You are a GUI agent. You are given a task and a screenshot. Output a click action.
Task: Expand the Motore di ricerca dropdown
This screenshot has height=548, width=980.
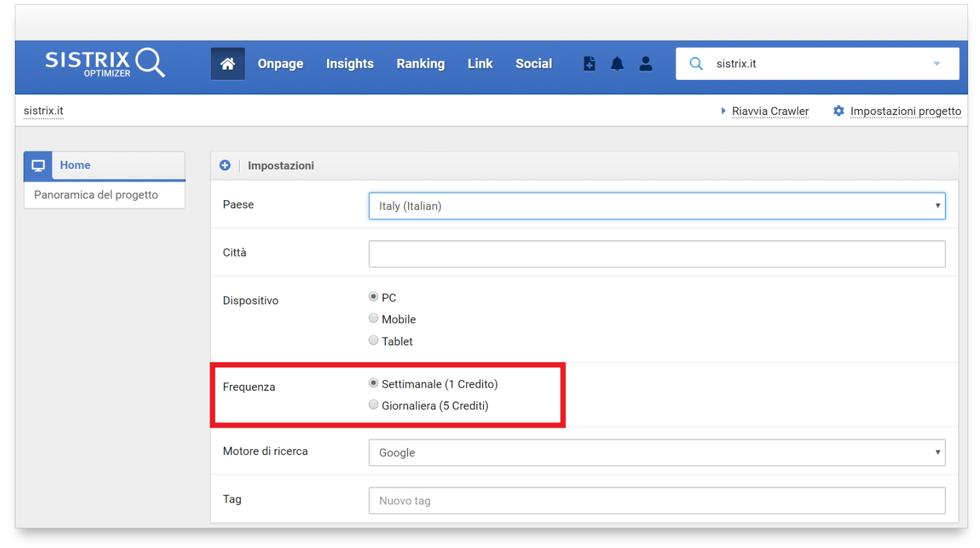click(657, 453)
